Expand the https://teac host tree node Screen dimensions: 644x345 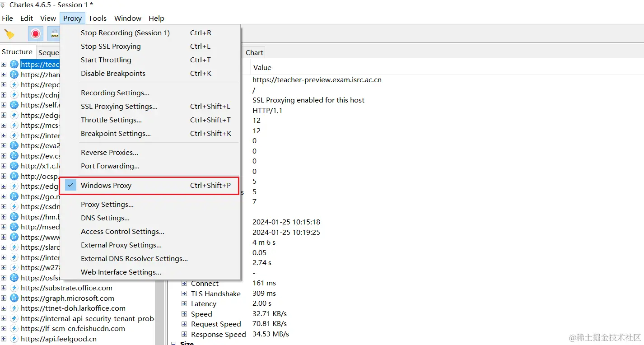point(4,64)
